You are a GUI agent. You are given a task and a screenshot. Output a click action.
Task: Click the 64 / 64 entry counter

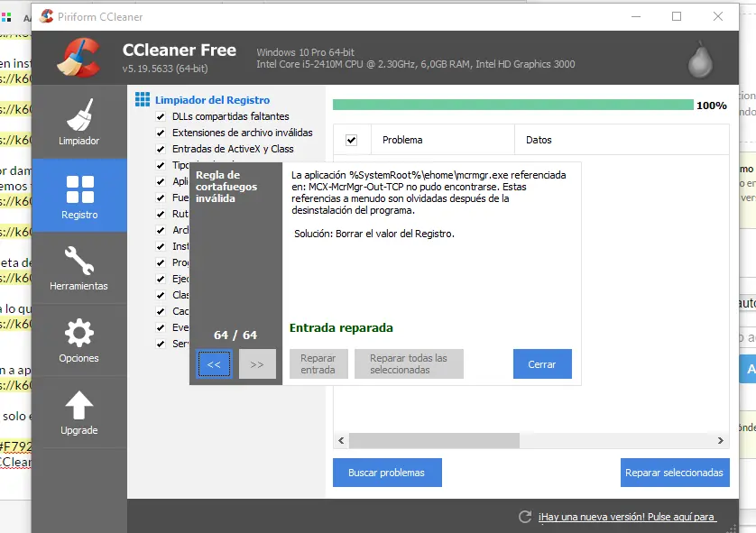click(x=235, y=335)
